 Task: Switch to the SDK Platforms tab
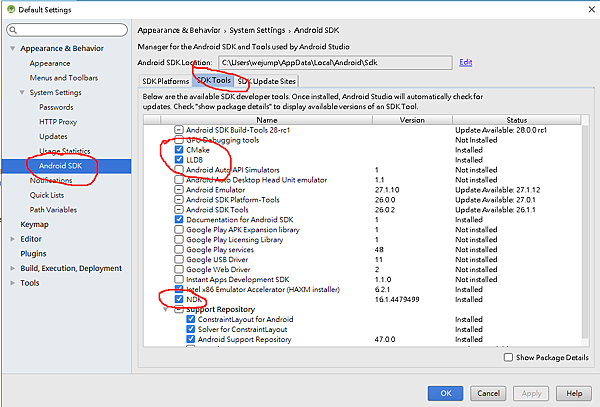tap(165, 81)
